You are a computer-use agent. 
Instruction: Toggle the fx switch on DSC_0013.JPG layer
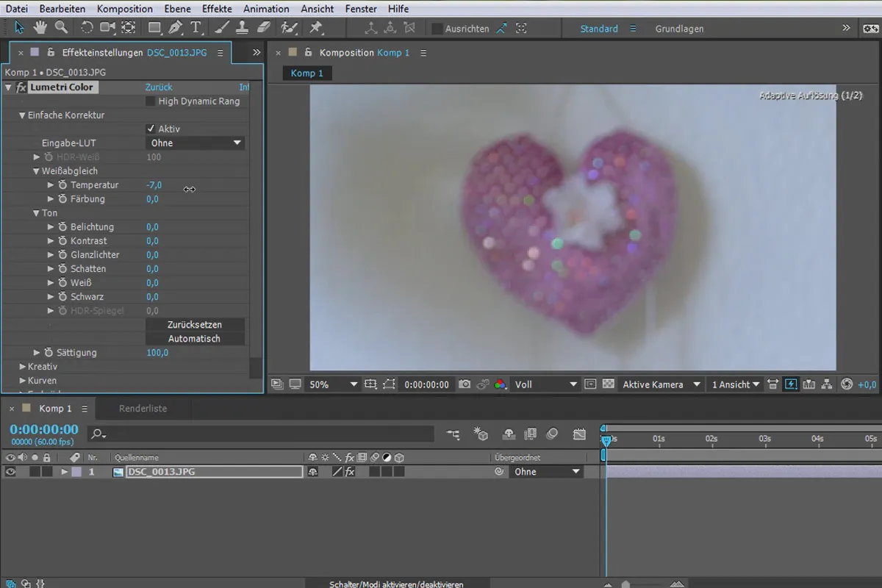[350, 472]
